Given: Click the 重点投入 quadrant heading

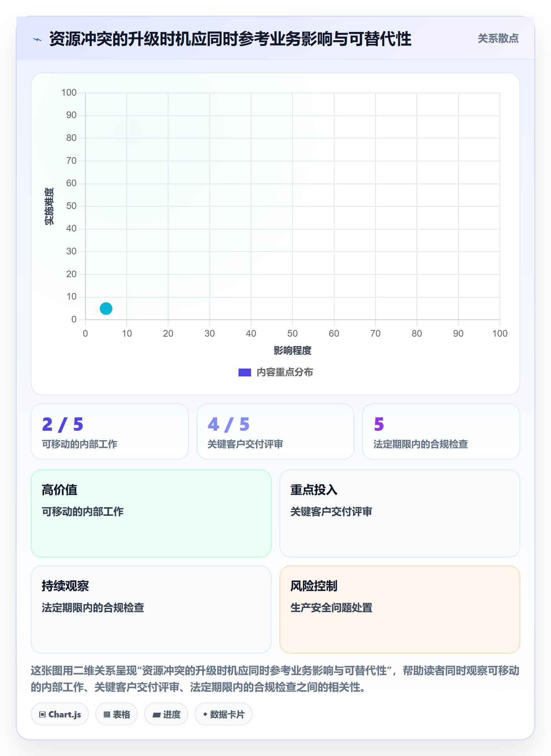Looking at the screenshot, I should (314, 490).
